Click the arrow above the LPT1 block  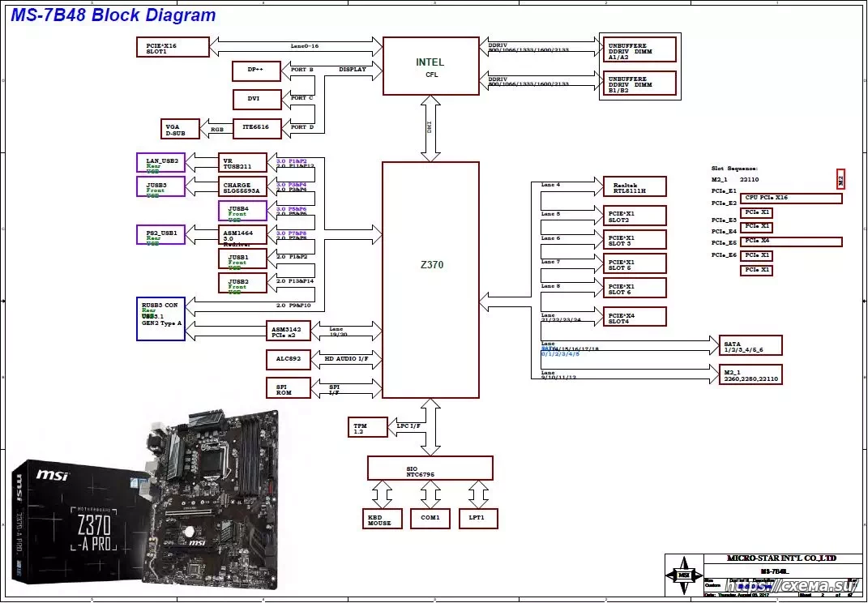pos(479,494)
